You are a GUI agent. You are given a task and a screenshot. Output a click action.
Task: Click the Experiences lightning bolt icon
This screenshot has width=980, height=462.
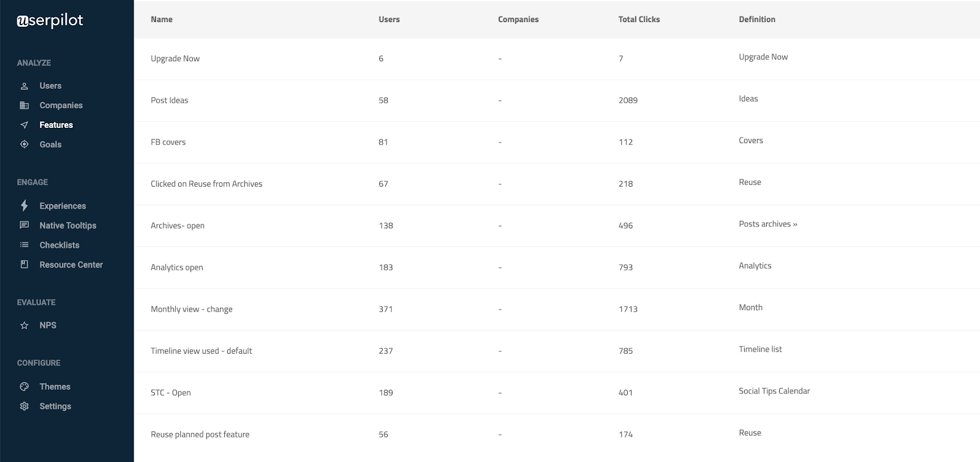pyautogui.click(x=24, y=206)
